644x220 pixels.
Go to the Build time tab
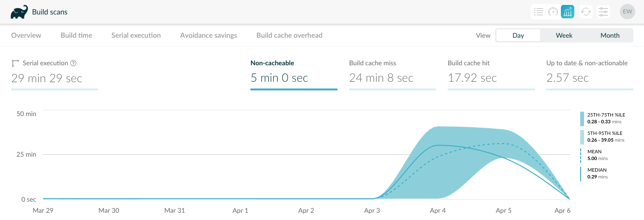click(x=76, y=35)
